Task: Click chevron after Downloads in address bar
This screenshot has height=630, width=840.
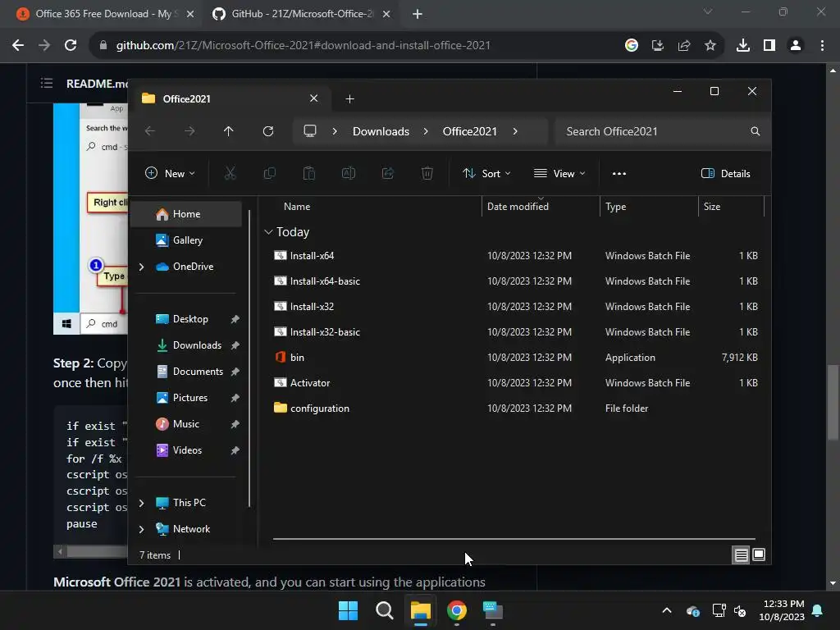Action: [x=426, y=131]
